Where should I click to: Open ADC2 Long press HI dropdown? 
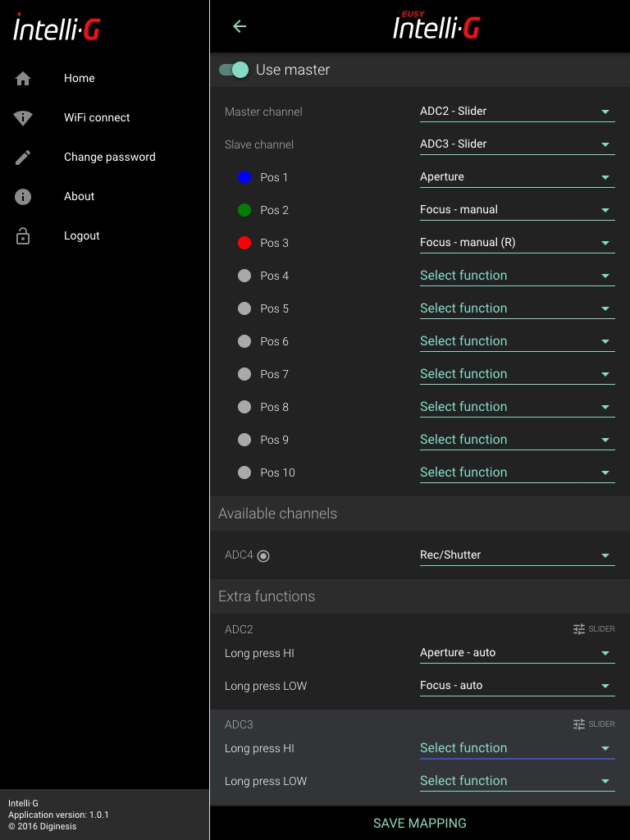tap(517, 653)
